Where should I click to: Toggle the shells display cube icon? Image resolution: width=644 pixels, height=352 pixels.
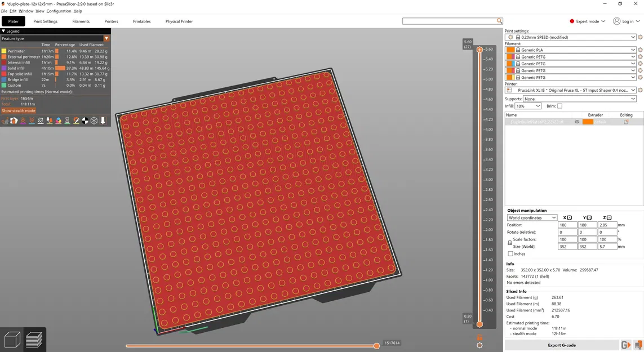pos(94,120)
